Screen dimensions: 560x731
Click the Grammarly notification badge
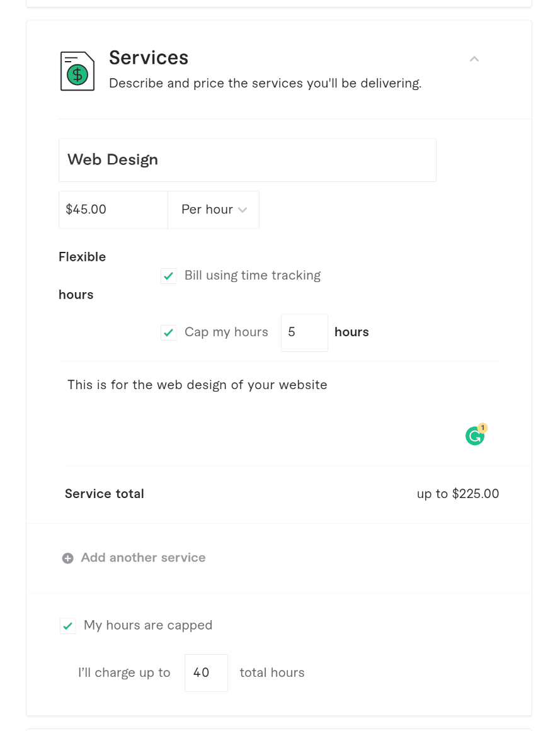point(483,427)
